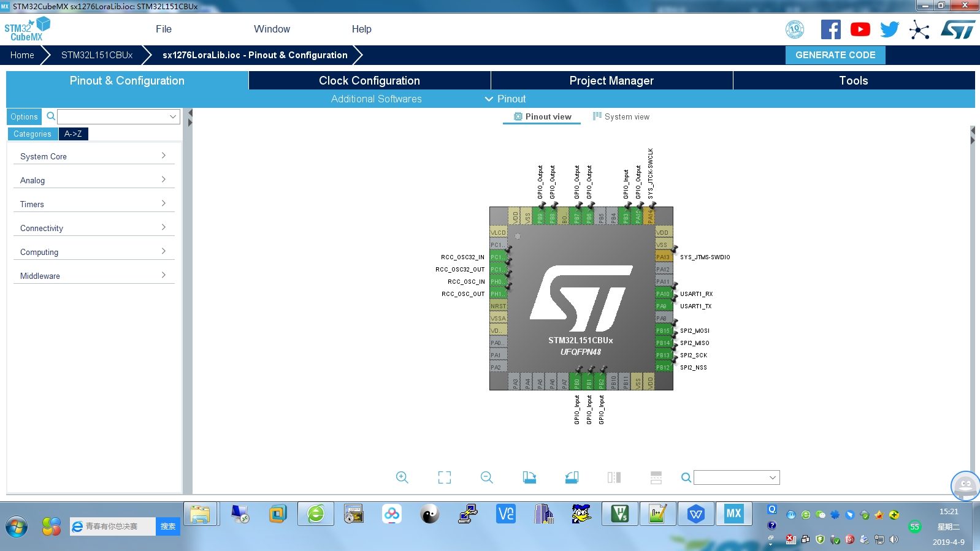Image resolution: width=980 pixels, height=551 pixels.
Task: Collapse left panel with splitter arrows
Action: pyautogui.click(x=190, y=118)
